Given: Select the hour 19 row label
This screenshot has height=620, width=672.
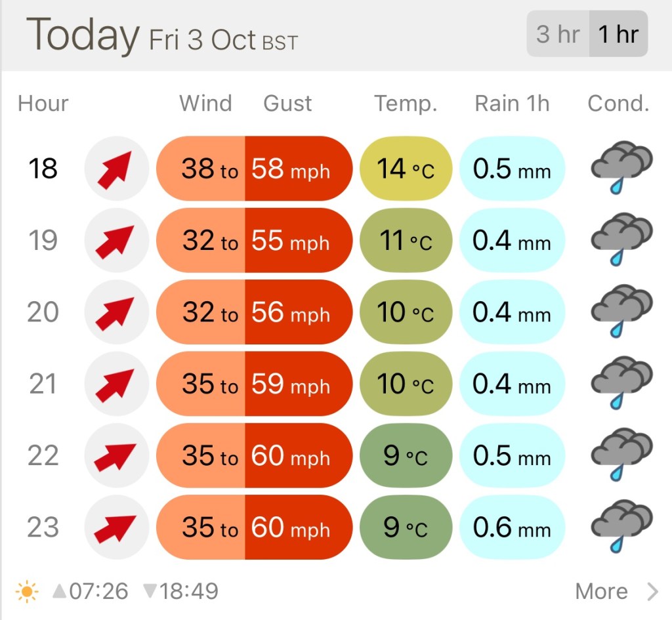Looking at the screenshot, I should coord(43,241).
